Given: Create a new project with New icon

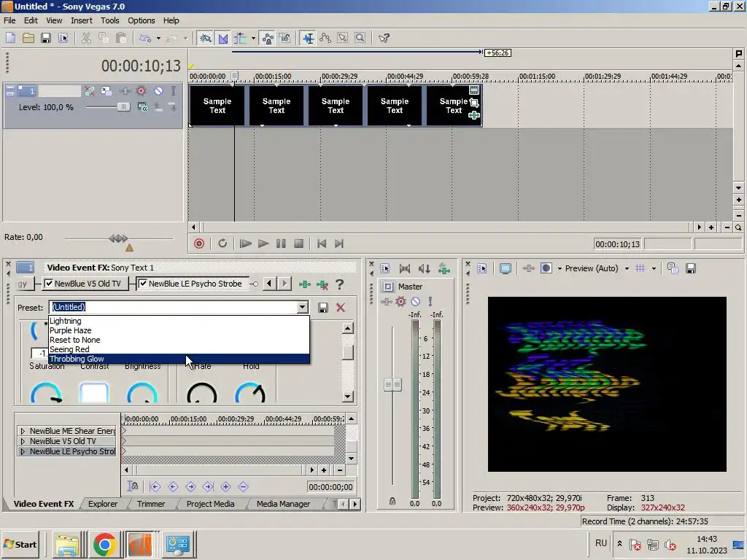Looking at the screenshot, I should coord(10,38).
